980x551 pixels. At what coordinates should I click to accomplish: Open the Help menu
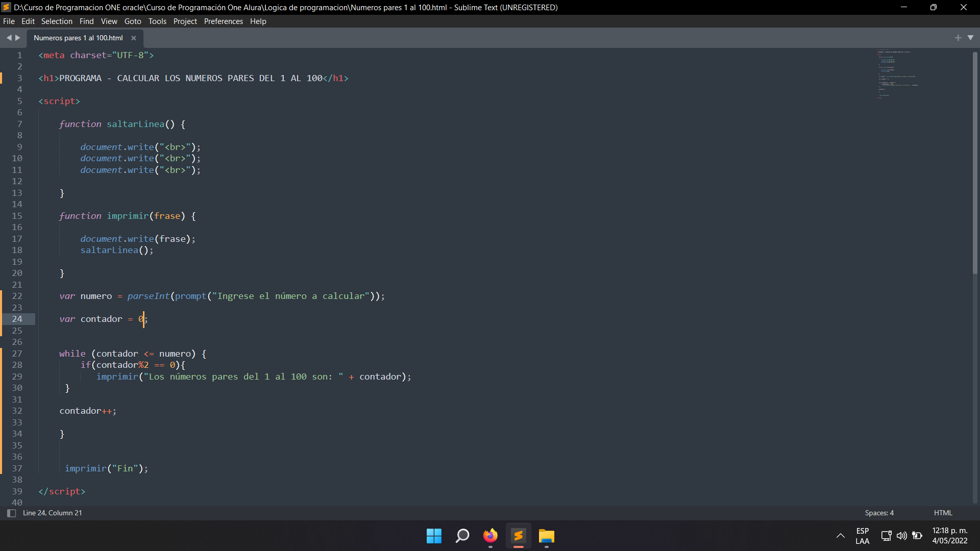click(x=258, y=21)
